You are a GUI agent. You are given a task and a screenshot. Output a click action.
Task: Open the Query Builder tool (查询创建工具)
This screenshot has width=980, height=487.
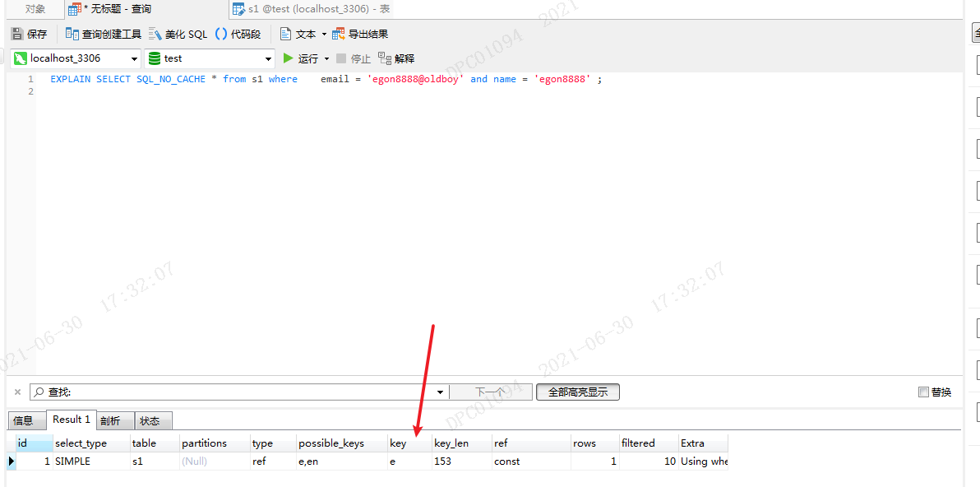tap(104, 34)
